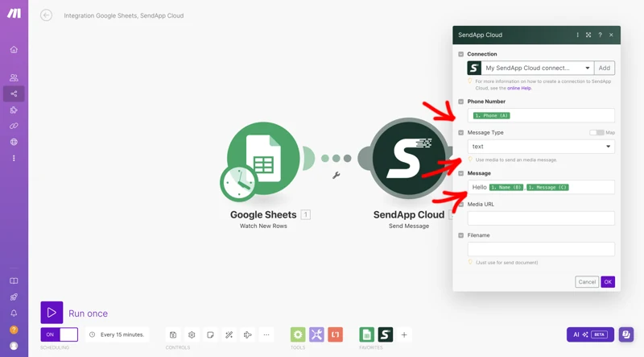Screen dimensions: 644x357
Task: Toggle the Phone Number field checkbox
Action: click(460, 102)
